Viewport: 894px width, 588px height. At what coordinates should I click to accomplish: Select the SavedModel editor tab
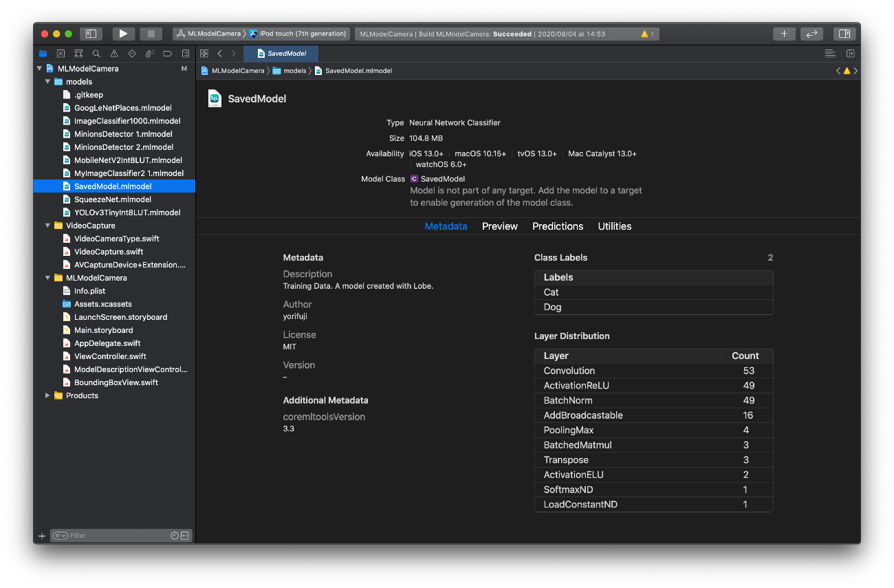(x=281, y=54)
